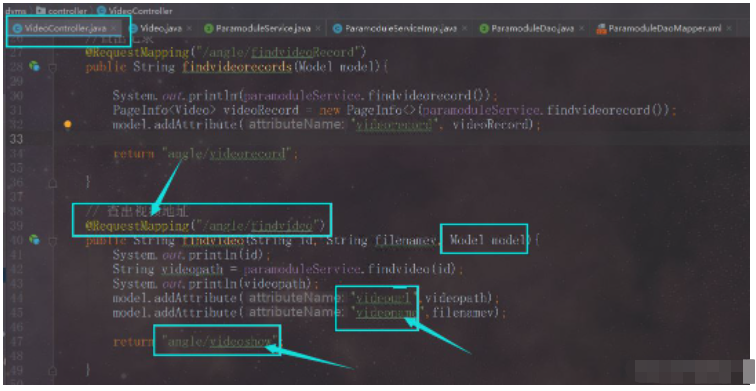Close the ParamoduleServiceImp.java tab
Viewport: 756px width, 391px height.
tap(465, 28)
